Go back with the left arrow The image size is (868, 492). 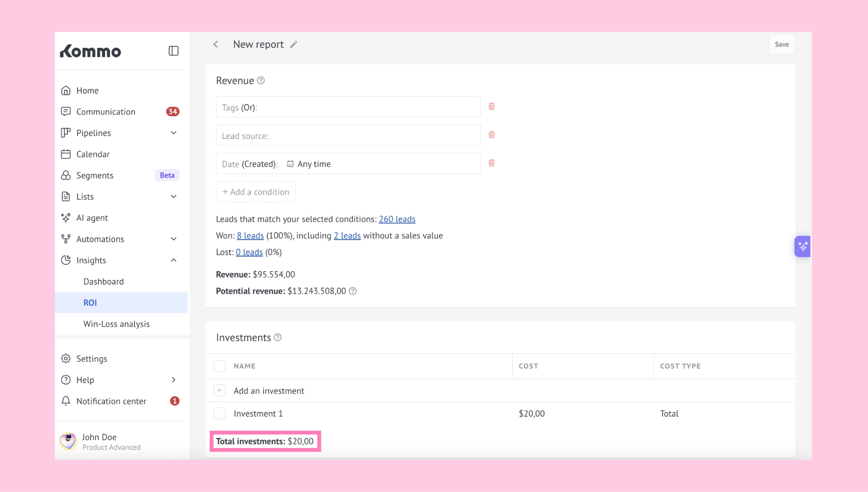[x=216, y=44]
